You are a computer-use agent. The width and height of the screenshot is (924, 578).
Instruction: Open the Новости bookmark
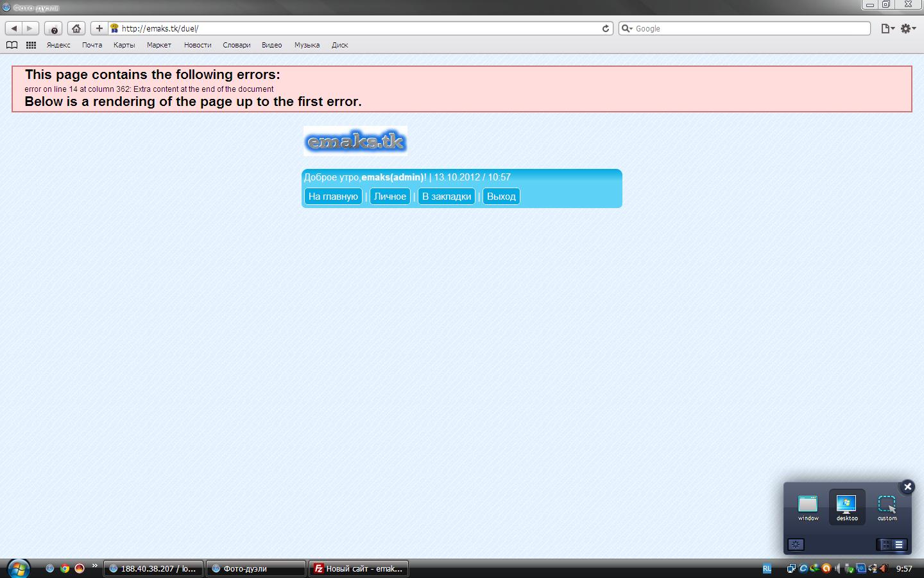(198, 45)
